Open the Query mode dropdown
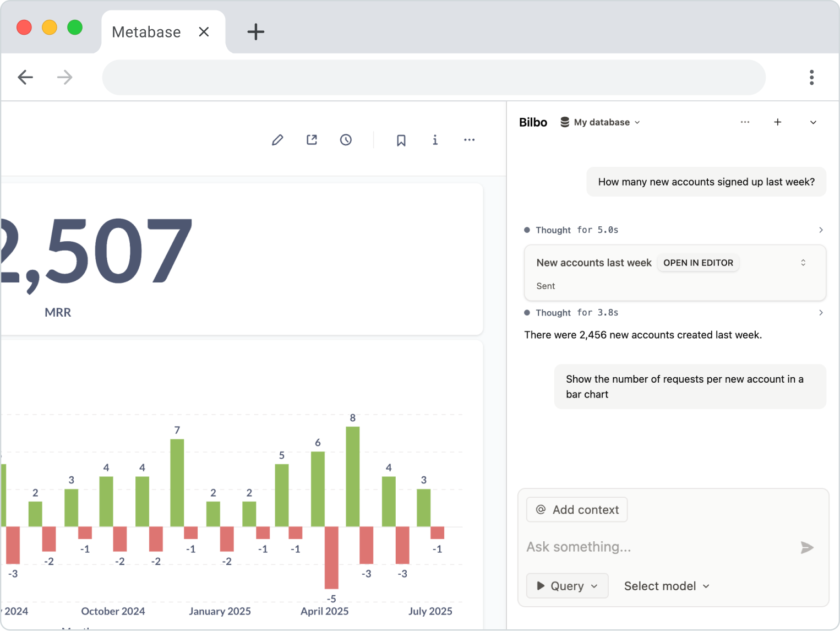Screen dimensions: 840x631 click(x=567, y=586)
